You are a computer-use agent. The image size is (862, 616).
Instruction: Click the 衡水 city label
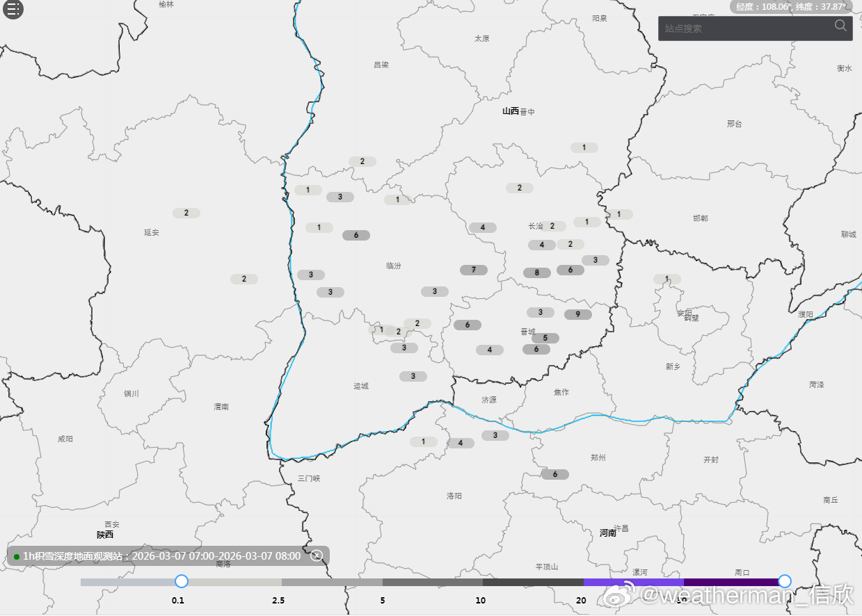845,68
